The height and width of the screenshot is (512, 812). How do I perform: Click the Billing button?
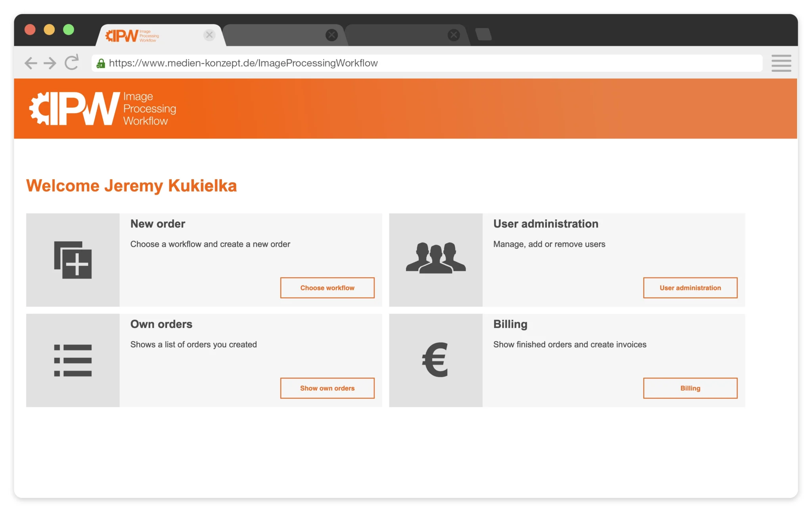[690, 388]
